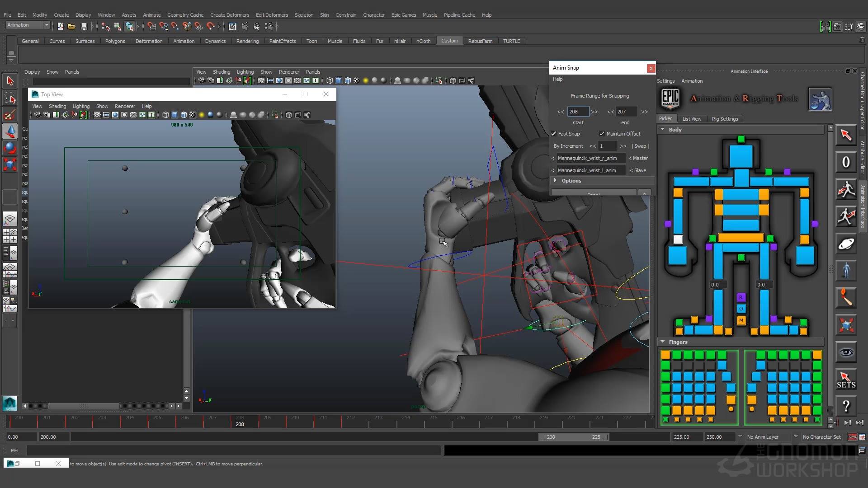Select the arrow selection tool in left toolbox
Image resolution: width=868 pixels, height=488 pixels.
pos(10,81)
